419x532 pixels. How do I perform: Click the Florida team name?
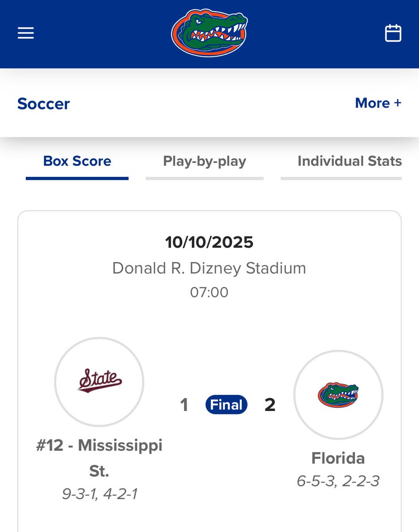338,458
